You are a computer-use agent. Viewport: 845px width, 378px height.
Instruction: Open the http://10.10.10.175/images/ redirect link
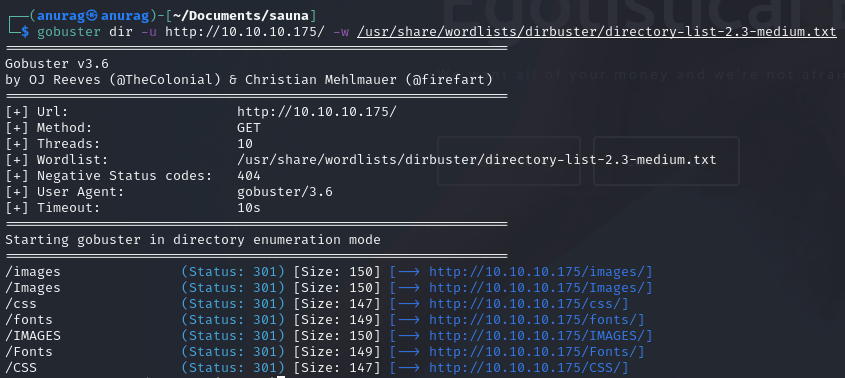pos(540,271)
